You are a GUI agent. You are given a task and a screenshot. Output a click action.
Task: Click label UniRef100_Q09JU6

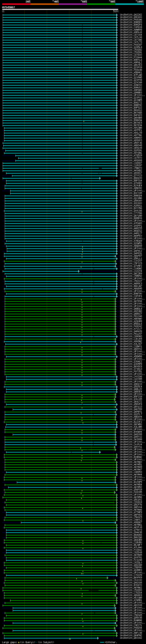tap(131, 211)
